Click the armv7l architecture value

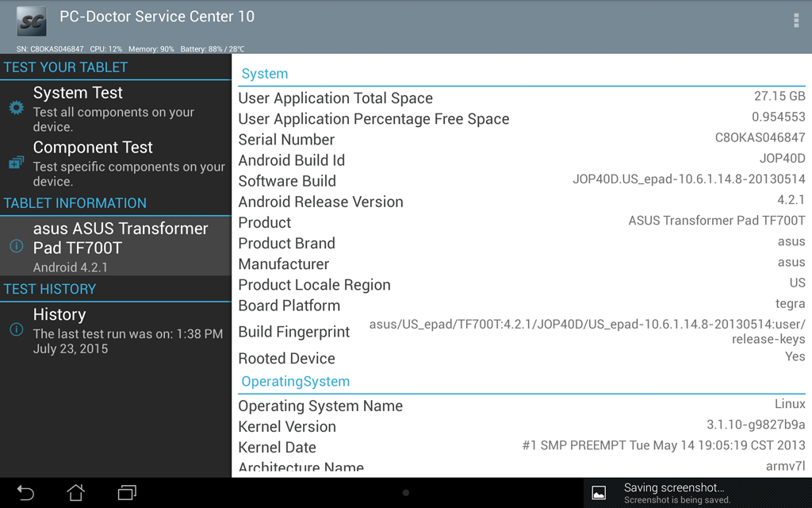coord(786,465)
